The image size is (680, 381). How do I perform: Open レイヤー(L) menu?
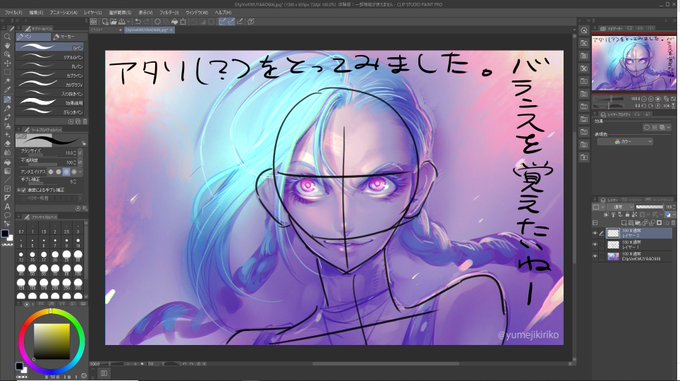click(93, 13)
